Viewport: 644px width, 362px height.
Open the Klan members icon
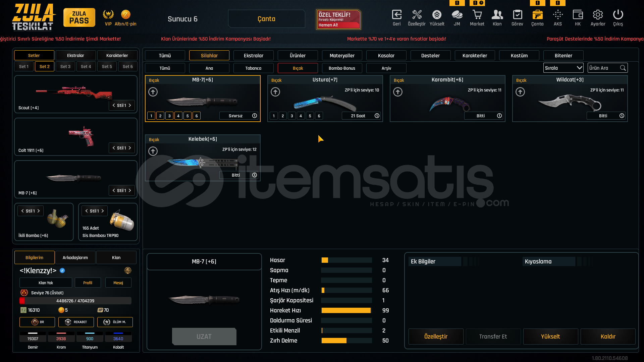pyautogui.click(x=497, y=15)
